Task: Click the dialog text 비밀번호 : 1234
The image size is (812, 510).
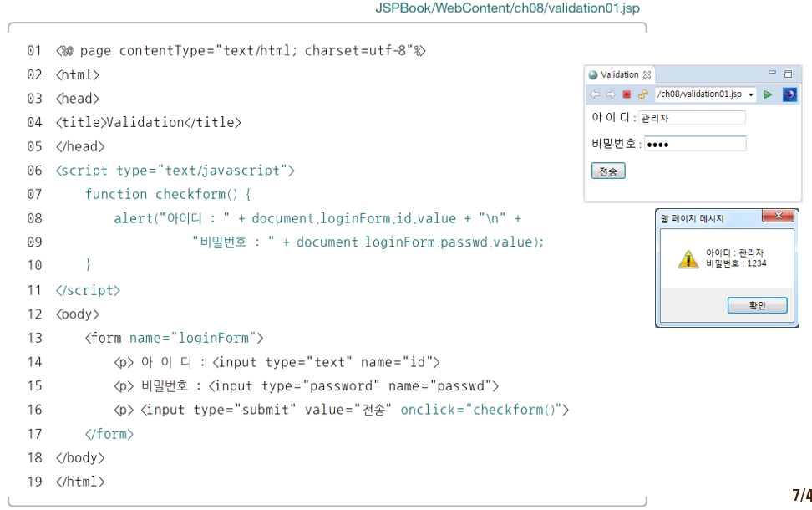Action: [736, 263]
